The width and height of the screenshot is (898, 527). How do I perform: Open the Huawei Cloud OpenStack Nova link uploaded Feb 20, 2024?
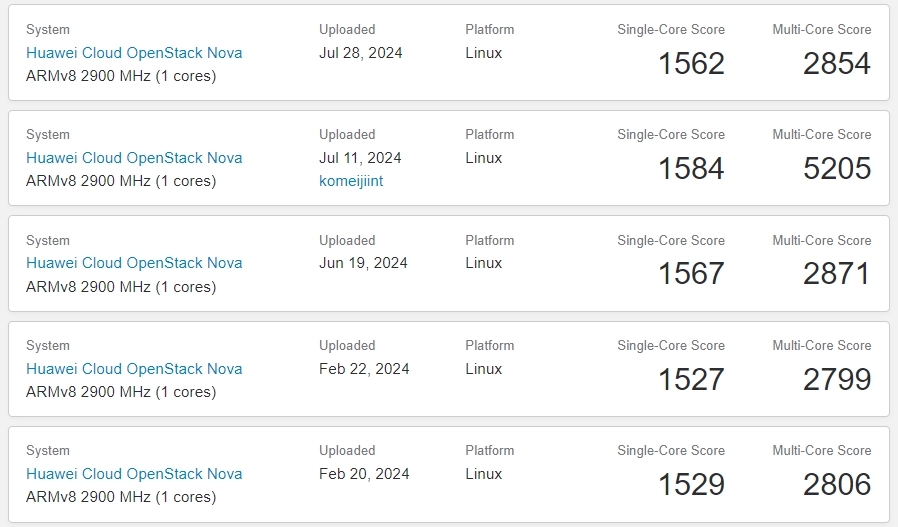[x=134, y=474]
